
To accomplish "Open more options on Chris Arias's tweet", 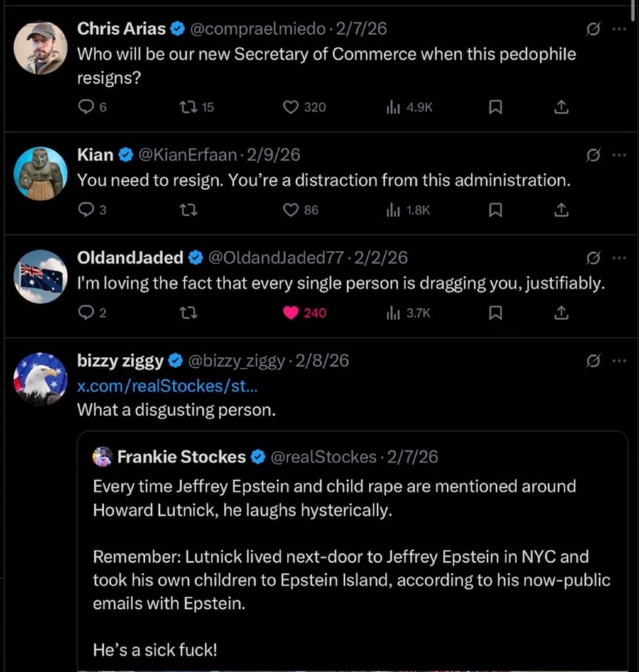I will coord(618,29).
